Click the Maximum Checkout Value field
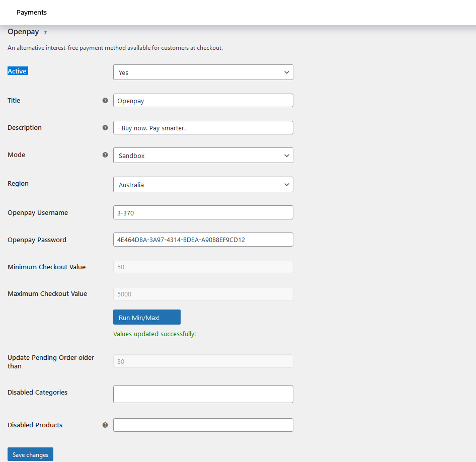476x462 pixels. click(203, 294)
